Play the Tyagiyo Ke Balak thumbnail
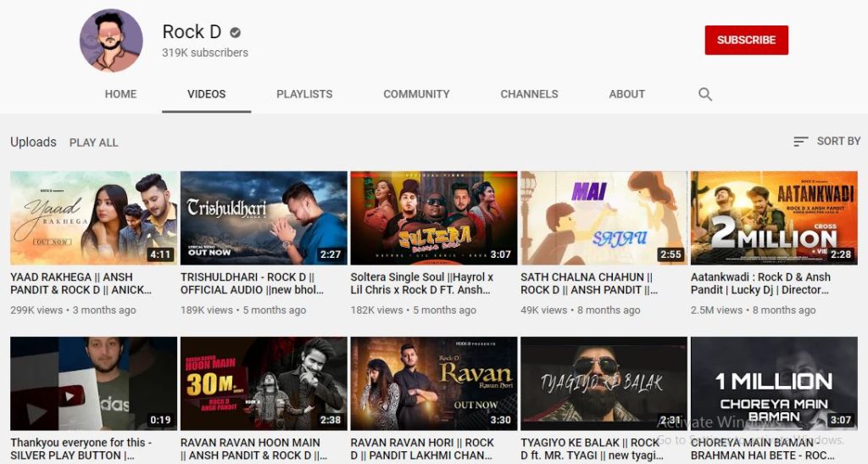The width and height of the screenshot is (868, 464). (604, 383)
